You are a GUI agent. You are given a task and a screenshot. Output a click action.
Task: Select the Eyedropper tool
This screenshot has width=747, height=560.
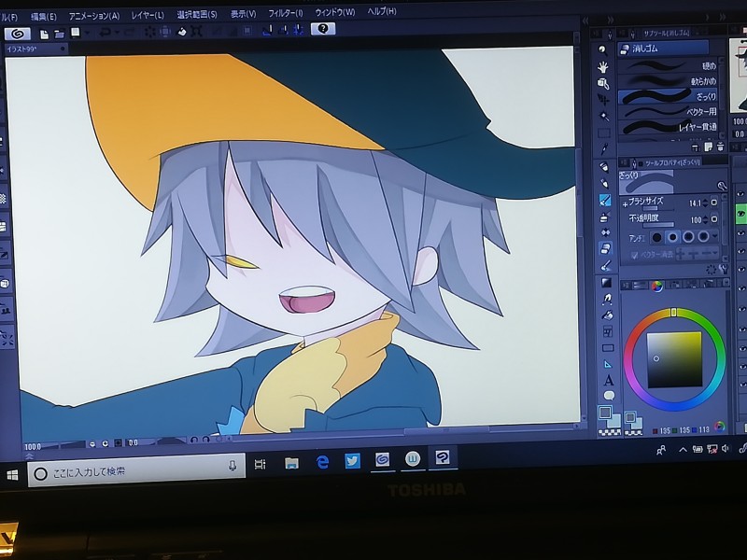click(x=603, y=149)
